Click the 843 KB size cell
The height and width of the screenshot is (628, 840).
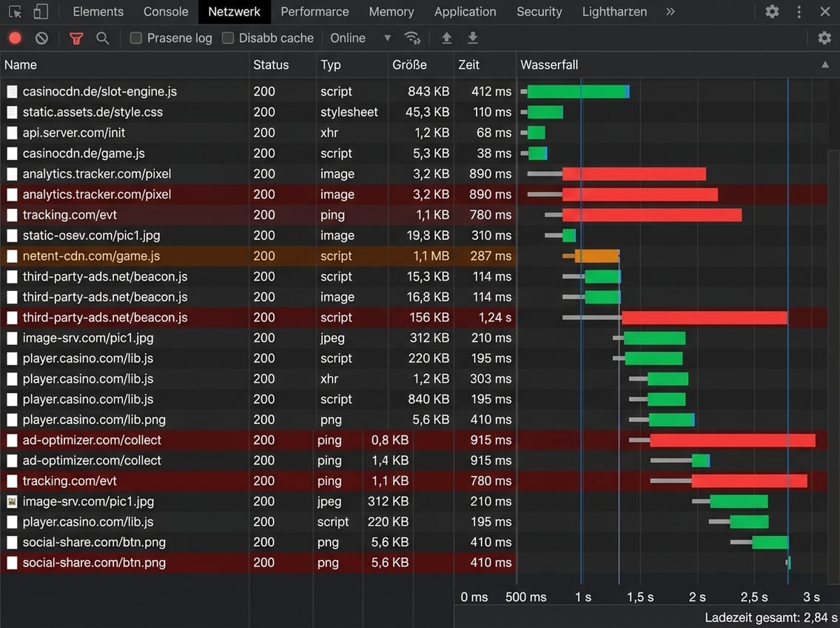pos(429,92)
